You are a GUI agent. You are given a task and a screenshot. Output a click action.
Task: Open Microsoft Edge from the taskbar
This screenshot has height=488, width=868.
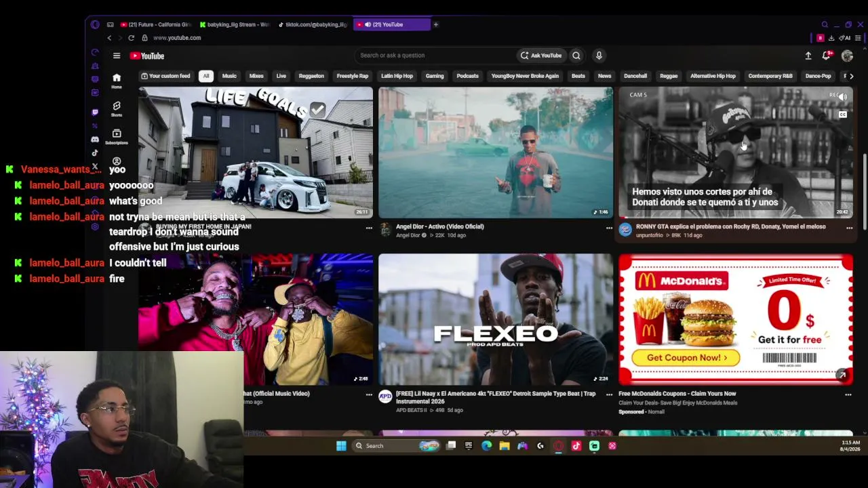pyautogui.click(x=486, y=446)
